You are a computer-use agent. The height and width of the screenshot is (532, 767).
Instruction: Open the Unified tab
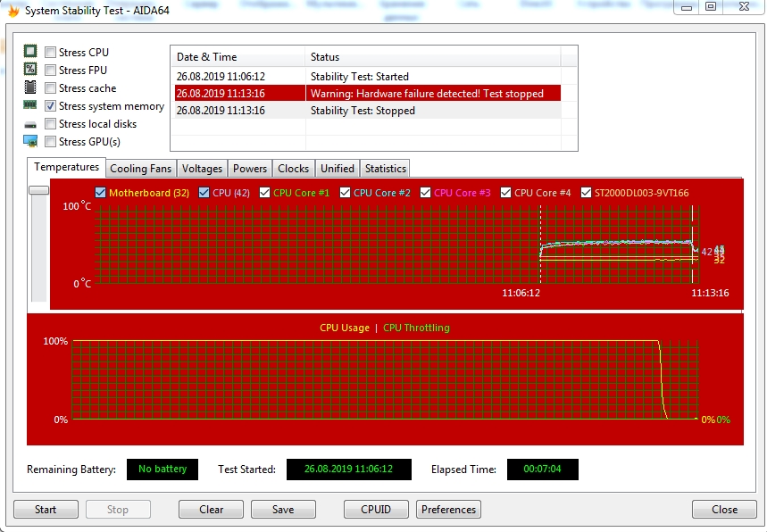point(338,169)
